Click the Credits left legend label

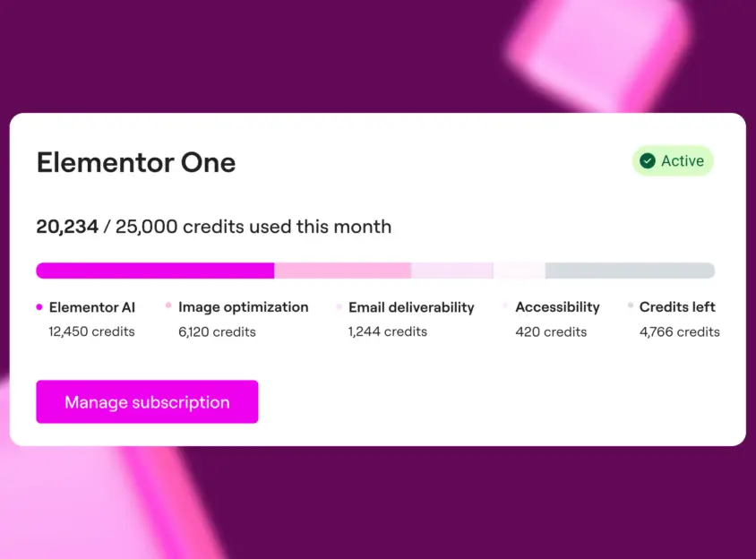point(677,307)
